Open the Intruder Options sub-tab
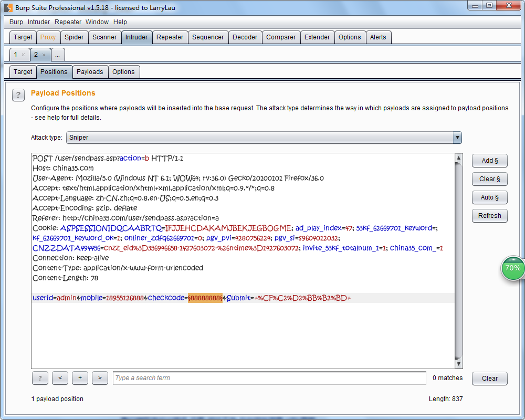The height and width of the screenshot is (420, 525). tap(123, 72)
